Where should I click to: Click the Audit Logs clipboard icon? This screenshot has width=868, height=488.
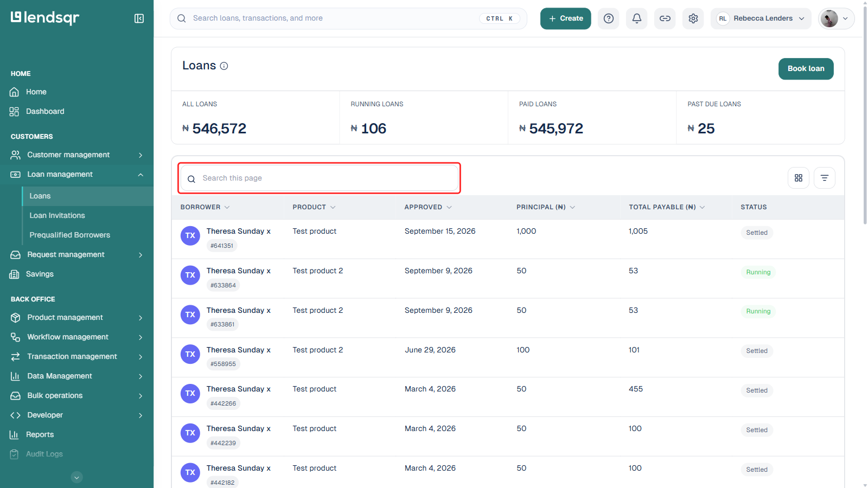15,454
